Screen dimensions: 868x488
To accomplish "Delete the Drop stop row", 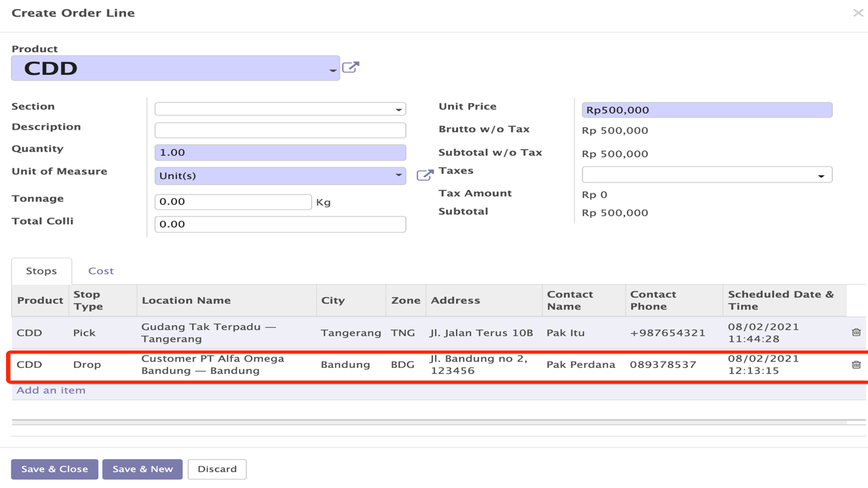I will coord(856,364).
